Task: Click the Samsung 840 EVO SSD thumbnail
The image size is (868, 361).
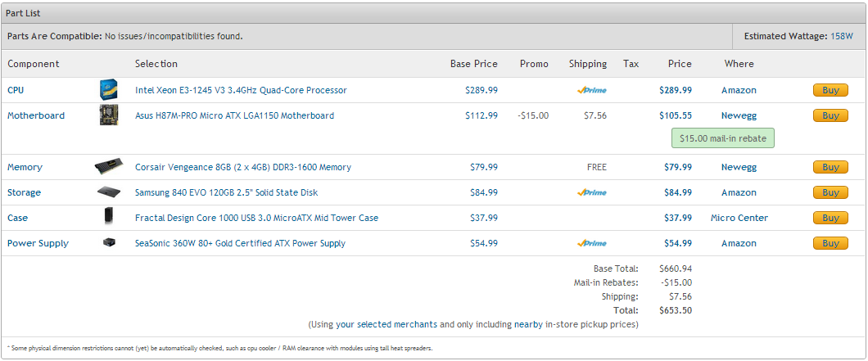Action: 108,192
